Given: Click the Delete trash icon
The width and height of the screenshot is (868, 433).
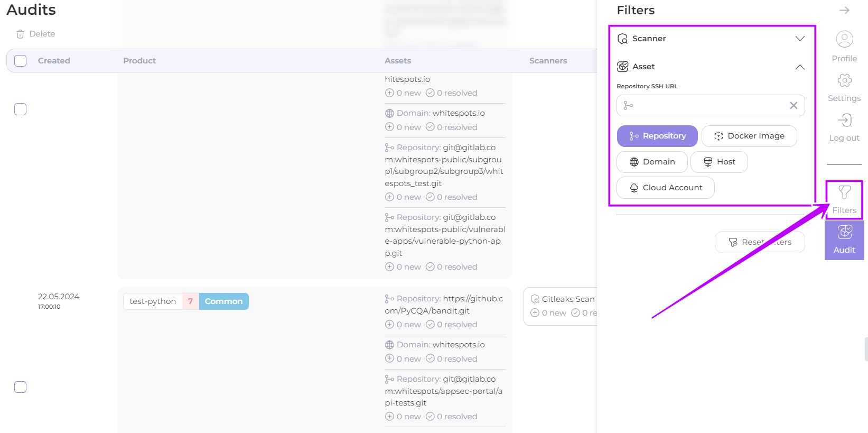Looking at the screenshot, I should pyautogui.click(x=20, y=34).
